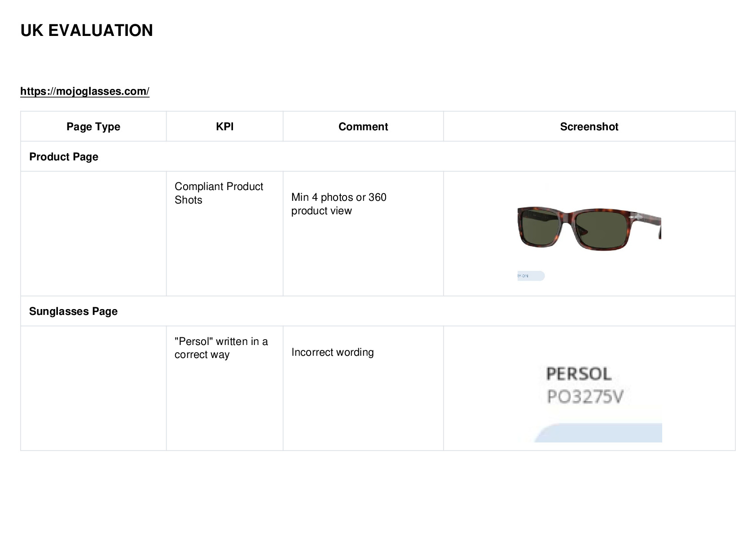Select the Product Page section row
This screenshot has width=756, height=535.
(x=378, y=157)
